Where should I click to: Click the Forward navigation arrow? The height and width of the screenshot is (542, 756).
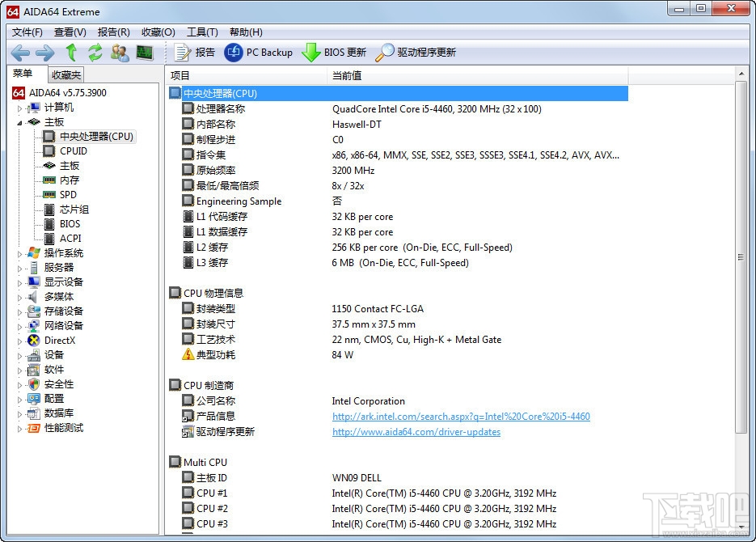click(x=45, y=52)
